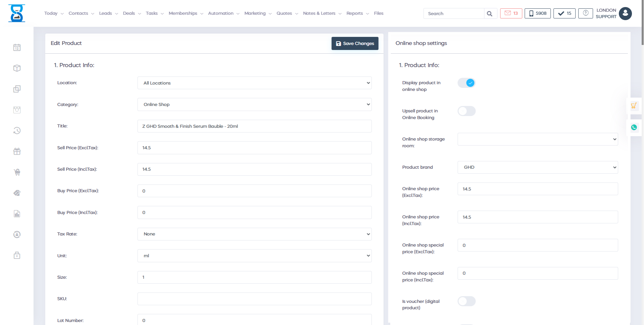Open the 13 unread messages button
Viewport: 644px width, 325px height.
(511, 13)
